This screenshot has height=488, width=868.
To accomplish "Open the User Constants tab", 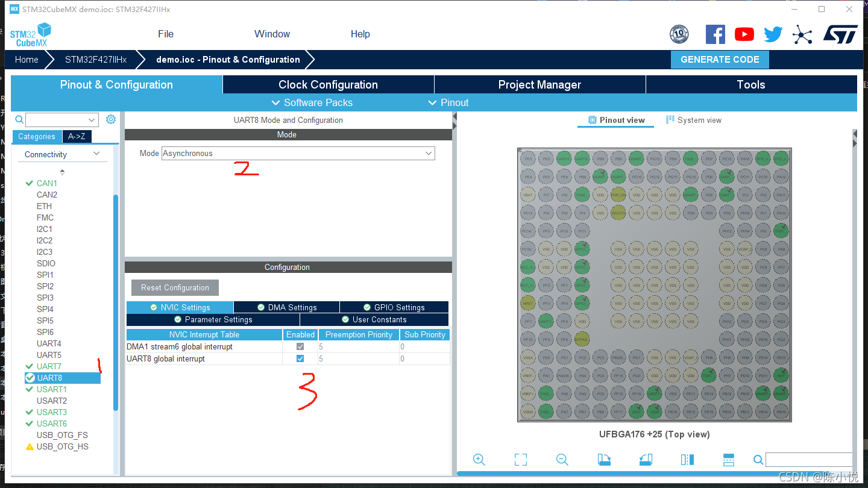I will tap(374, 319).
